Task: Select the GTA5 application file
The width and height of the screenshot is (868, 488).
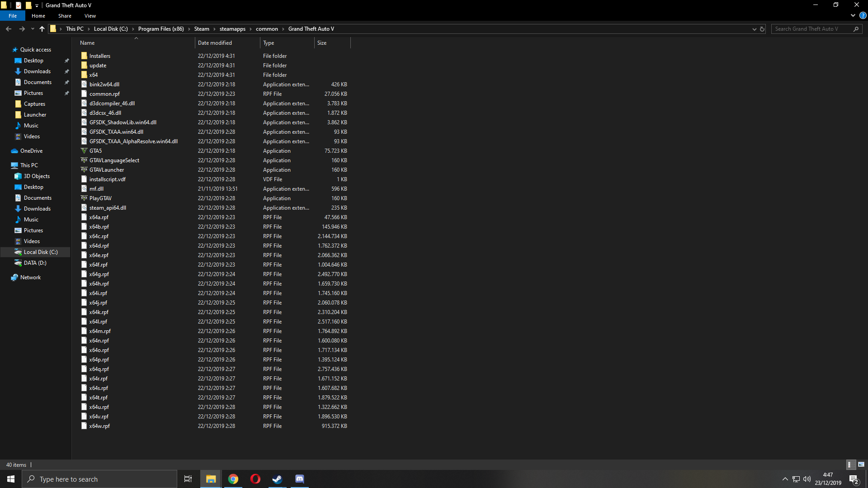Action: coord(95,151)
